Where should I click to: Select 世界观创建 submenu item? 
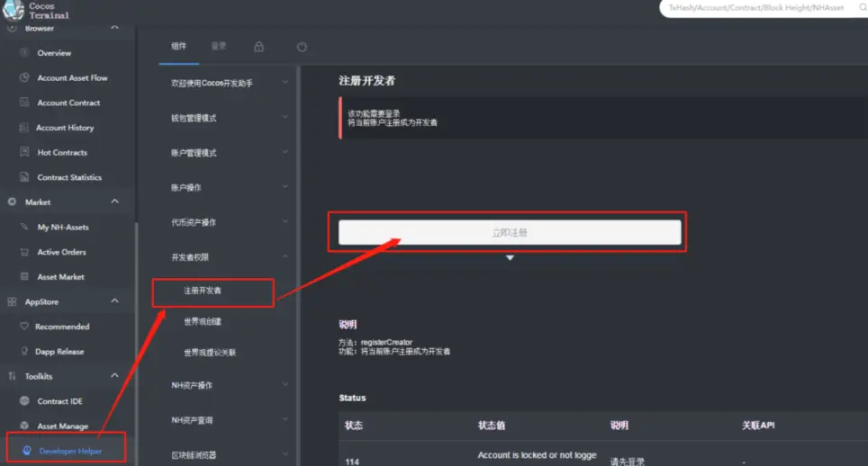(x=203, y=321)
